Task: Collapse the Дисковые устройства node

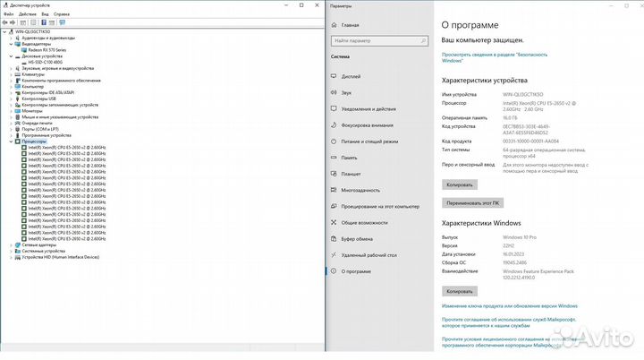Action: pos(11,56)
